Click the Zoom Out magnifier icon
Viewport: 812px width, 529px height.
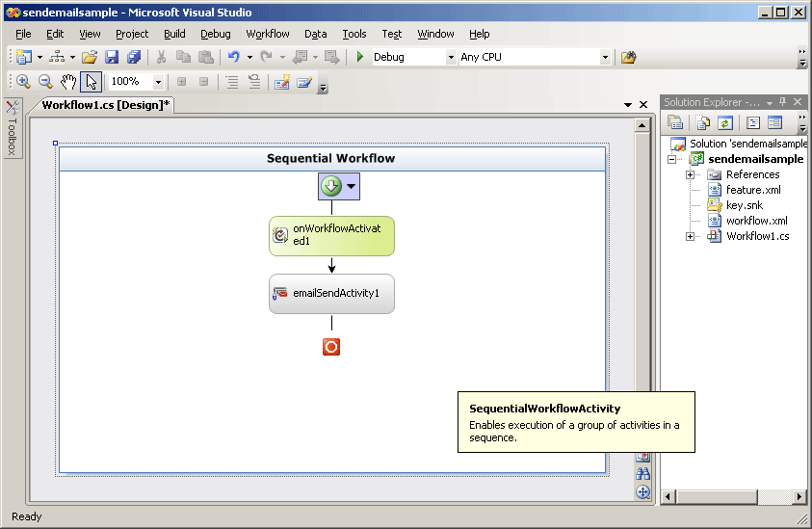click(x=45, y=81)
